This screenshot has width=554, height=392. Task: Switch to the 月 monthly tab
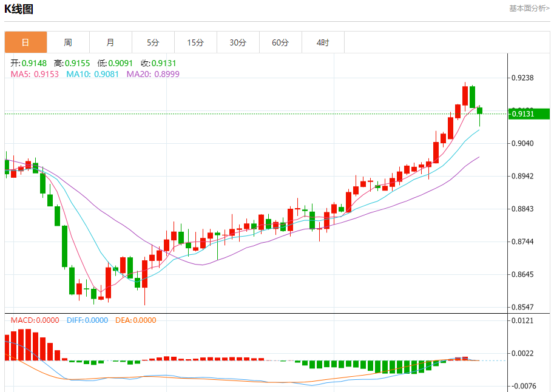(x=110, y=42)
